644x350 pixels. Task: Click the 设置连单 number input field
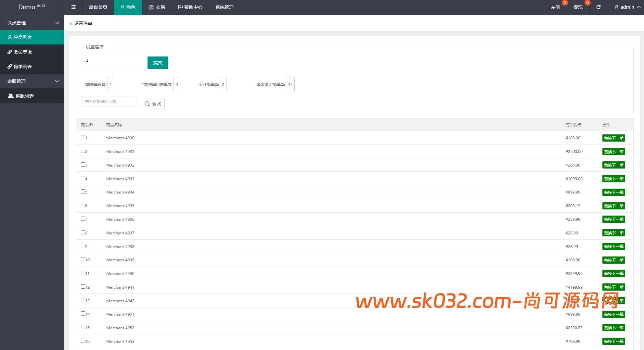113,60
